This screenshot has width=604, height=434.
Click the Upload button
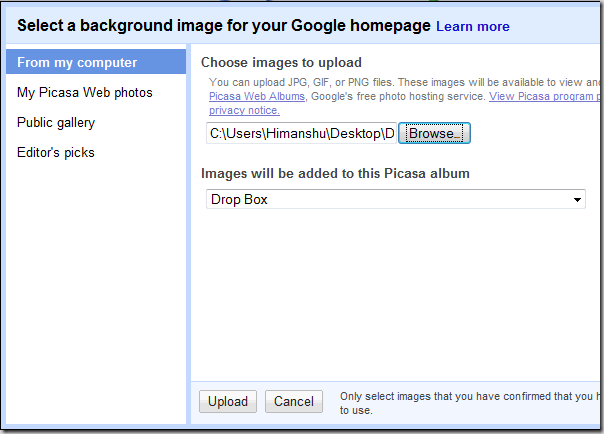(228, 401)
